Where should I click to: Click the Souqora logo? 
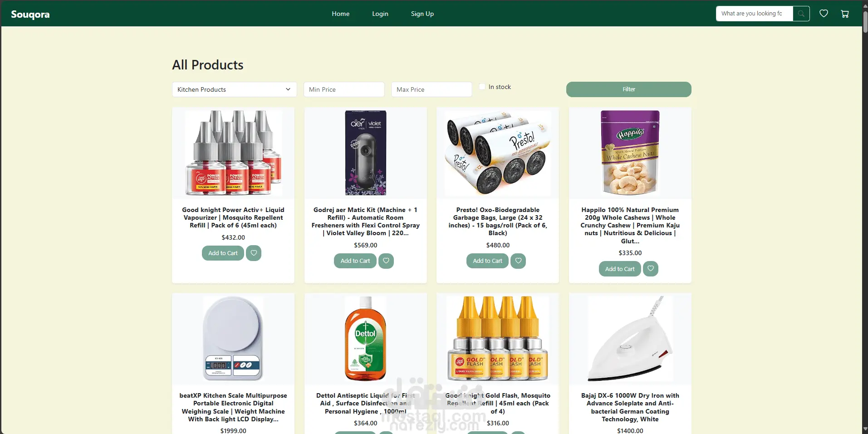30,14
